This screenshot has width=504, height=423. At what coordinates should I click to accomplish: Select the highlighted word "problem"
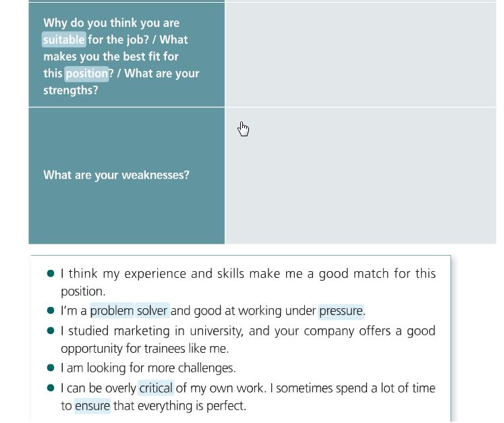tap(112, 311)
